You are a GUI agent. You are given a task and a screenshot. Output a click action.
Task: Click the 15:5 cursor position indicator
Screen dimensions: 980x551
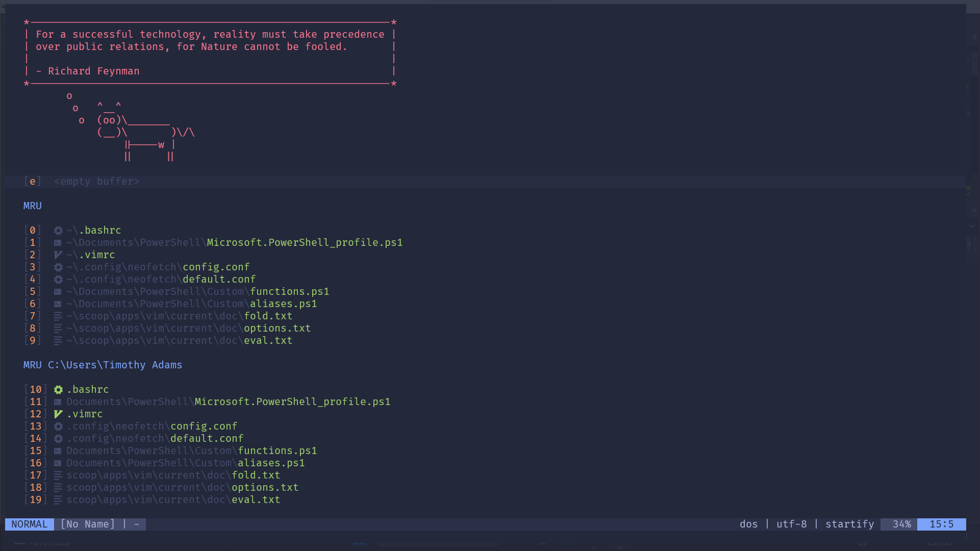942,524
